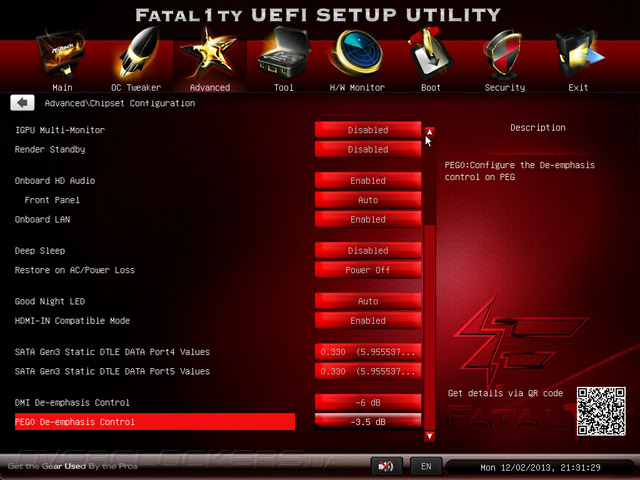Click the EN language button
This screenshot has width=640, height=480.
pyautogui.click(x=426, y=466)
